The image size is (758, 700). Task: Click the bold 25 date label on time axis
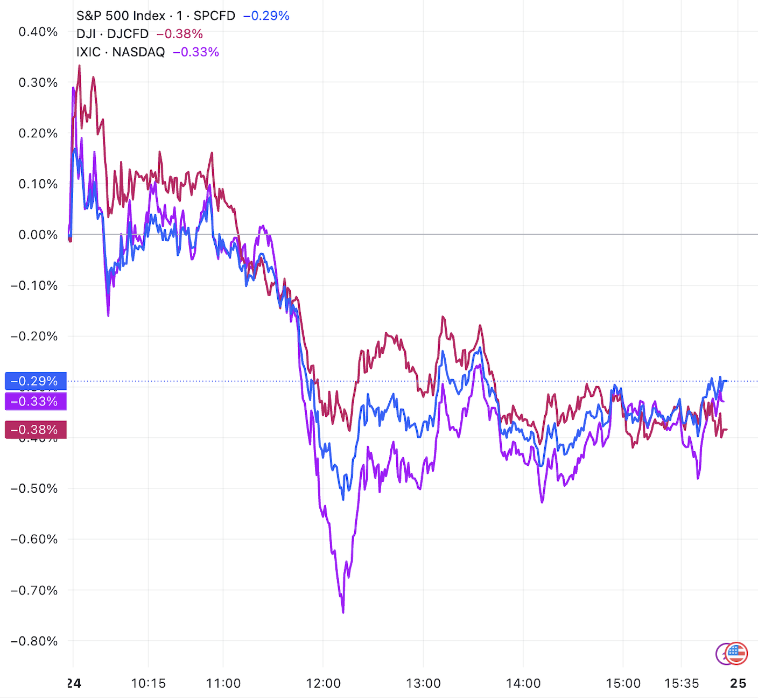click(738, 683)
